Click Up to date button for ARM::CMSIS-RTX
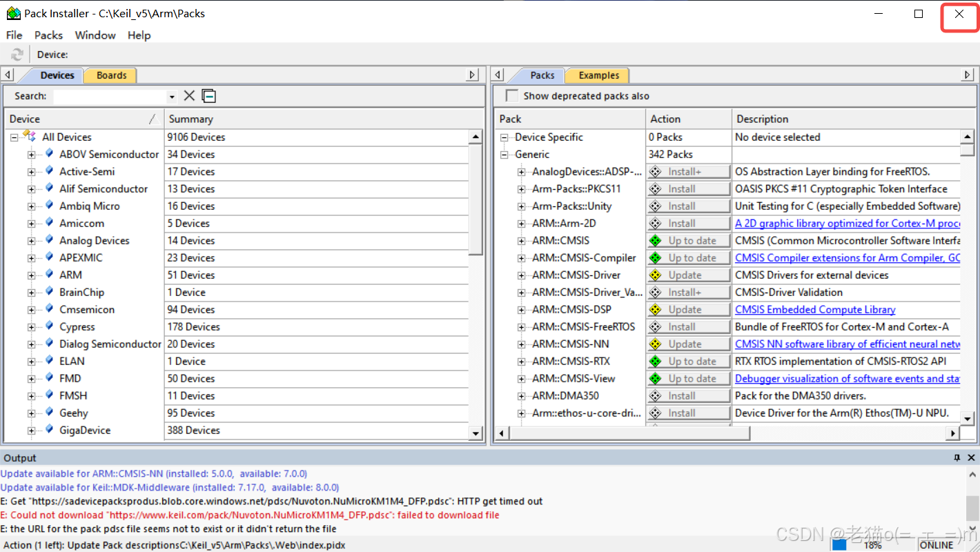The height and width of the screenshot is (552, 980). (688, 361)
